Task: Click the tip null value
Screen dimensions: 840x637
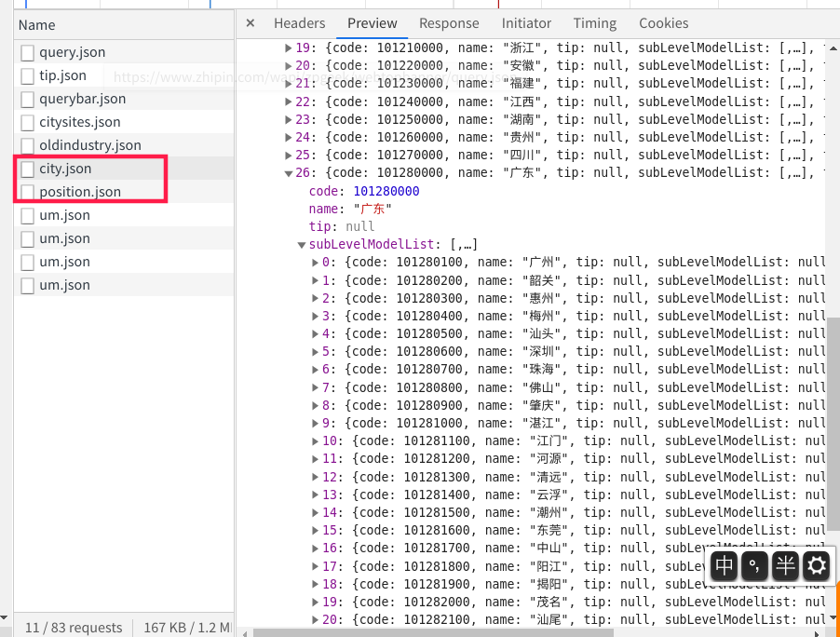Action: [359, 226]
